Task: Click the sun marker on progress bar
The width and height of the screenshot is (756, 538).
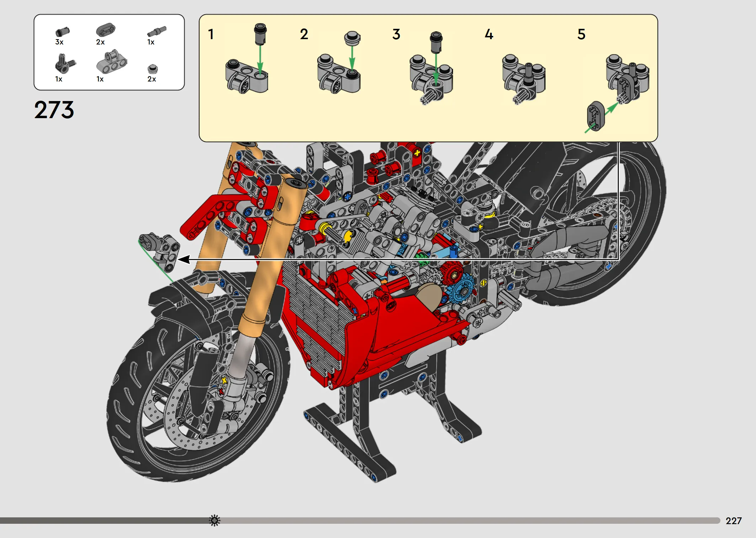Action: [x=214, y=520]
